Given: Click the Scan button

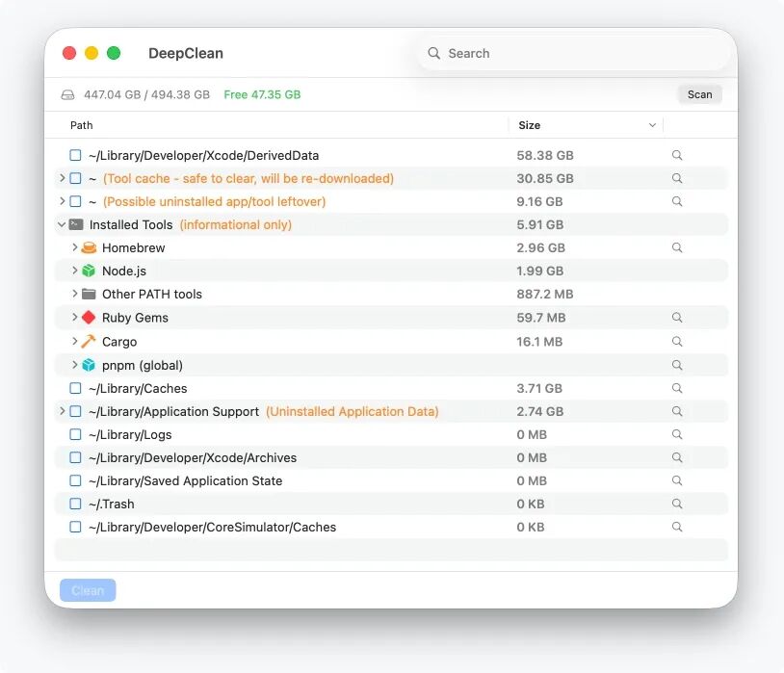Looking at the screenshot, I should 699,94.
